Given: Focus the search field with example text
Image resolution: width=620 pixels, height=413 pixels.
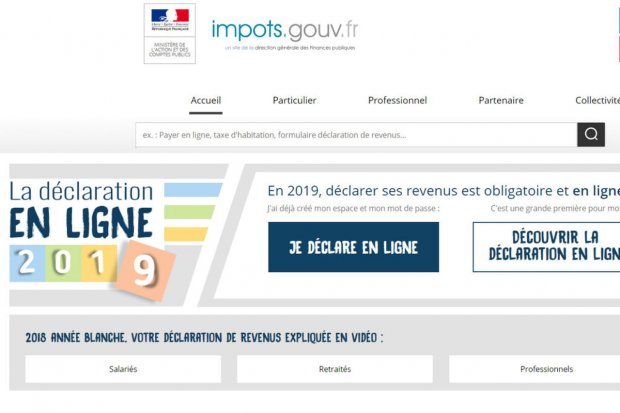Looking at the screenshot, I should click(x=356, y=135).
